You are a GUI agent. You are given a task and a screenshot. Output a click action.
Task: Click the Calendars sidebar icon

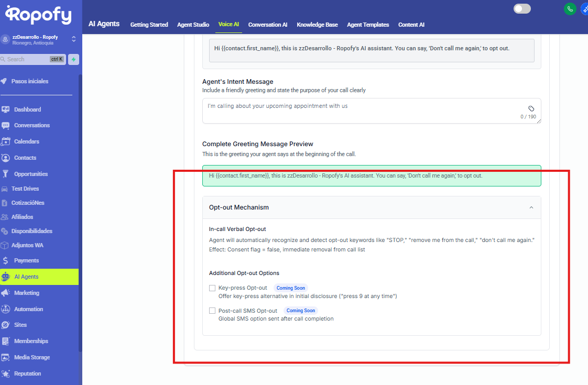tap(5, 141)
